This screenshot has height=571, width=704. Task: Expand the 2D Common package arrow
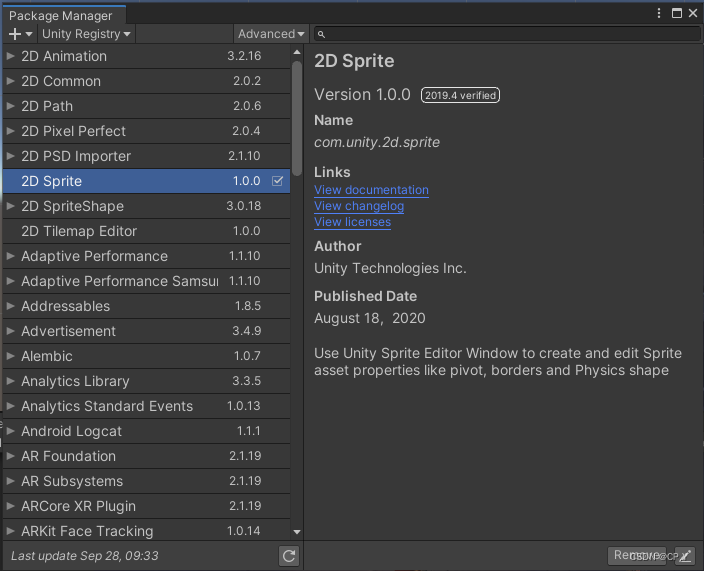pyautogui.click(x=10, y=81)
